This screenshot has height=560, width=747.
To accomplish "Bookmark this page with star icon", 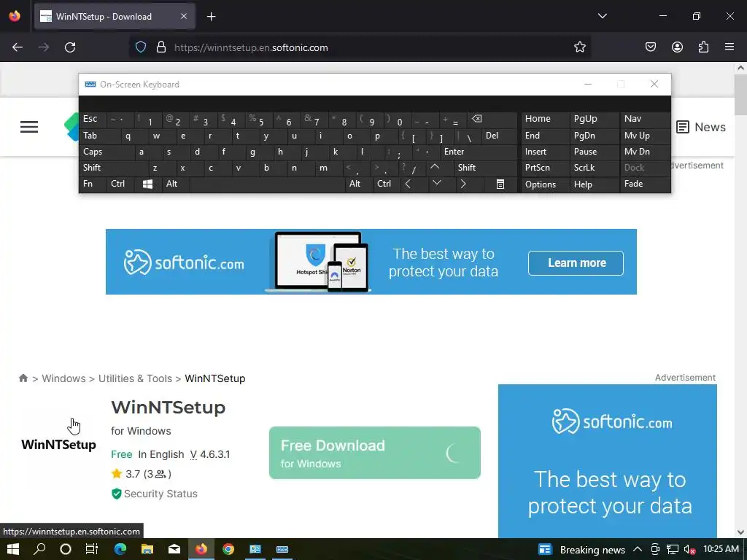I will pyautogui.click(x=580, y=47).
